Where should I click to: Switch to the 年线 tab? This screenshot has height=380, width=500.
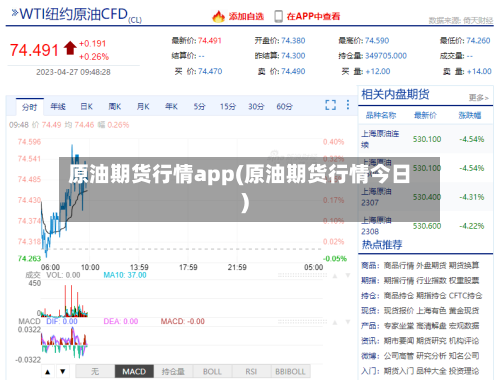(58, 106)
